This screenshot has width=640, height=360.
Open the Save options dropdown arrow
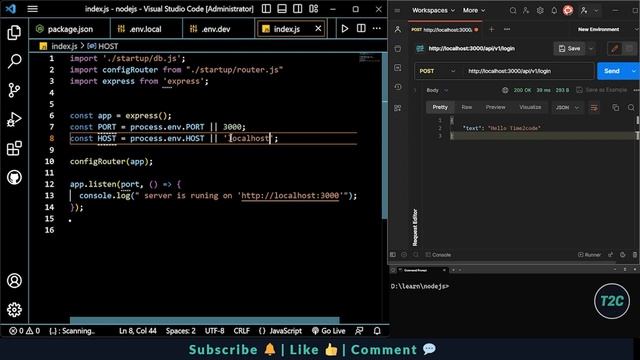(x=591, y=49)
